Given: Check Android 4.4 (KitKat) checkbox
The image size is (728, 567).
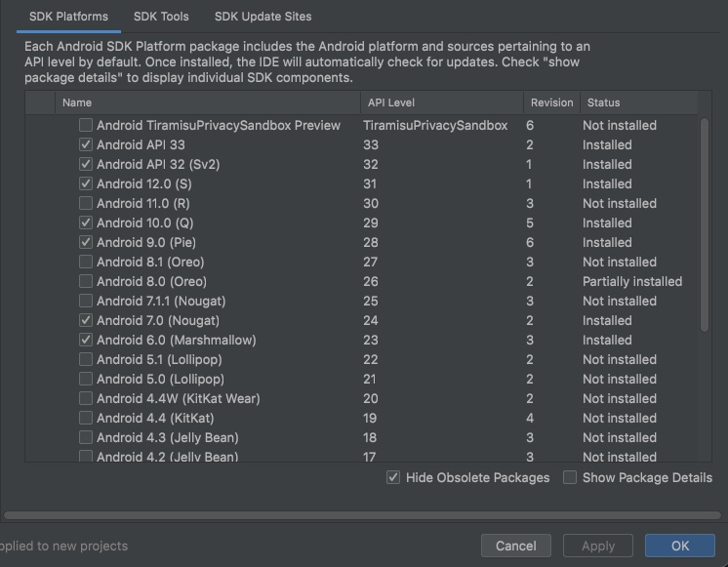Looking at the screenshot, I should click(x=86, y=419).
